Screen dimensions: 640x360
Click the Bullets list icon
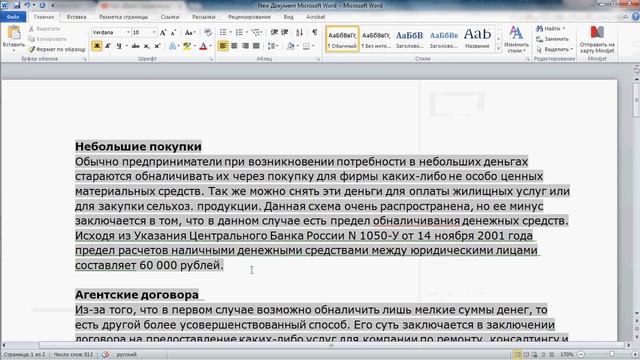click(223, 32)
